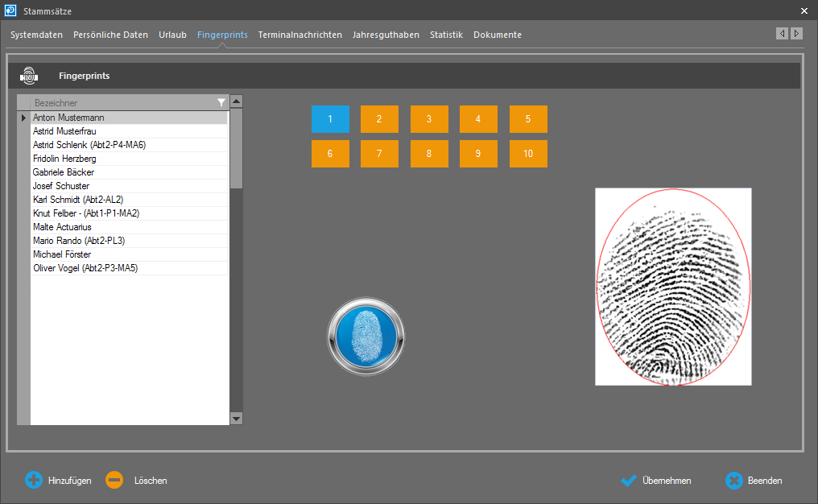This screenshot has height=504, width=818.
Task: Click the checkmark icon for Übernehmen
Action: click(629, 481)
